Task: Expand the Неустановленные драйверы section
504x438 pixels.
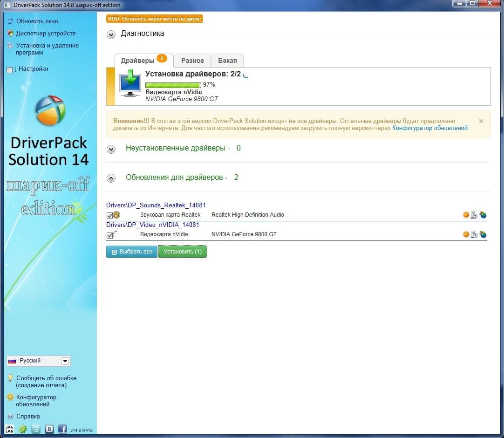Action: point(111,149)
